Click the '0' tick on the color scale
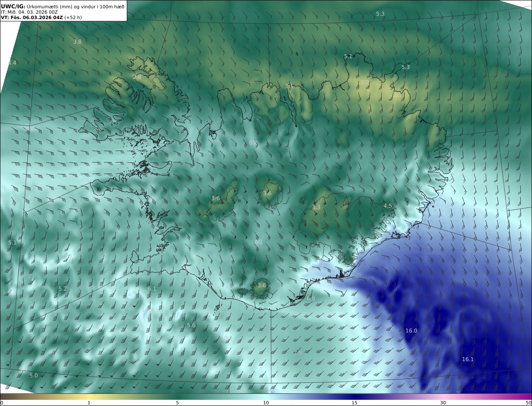532x406 pixels. click(2, 403)
